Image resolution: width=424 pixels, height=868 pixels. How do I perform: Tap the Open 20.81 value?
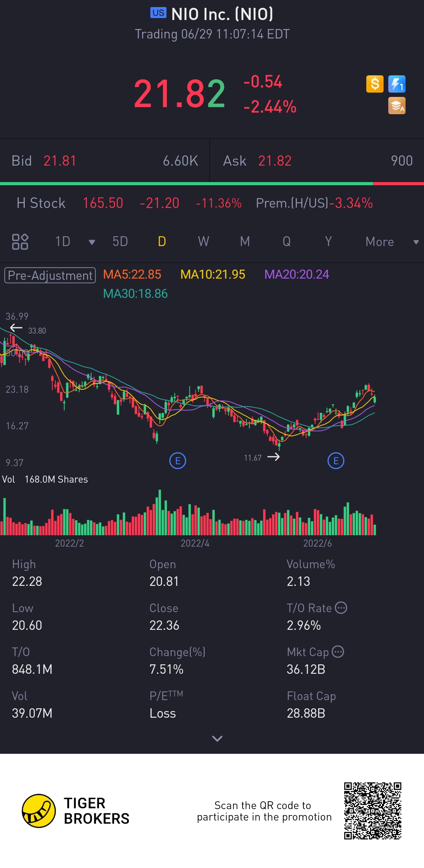pyautogui.click(x=164, y=581)
